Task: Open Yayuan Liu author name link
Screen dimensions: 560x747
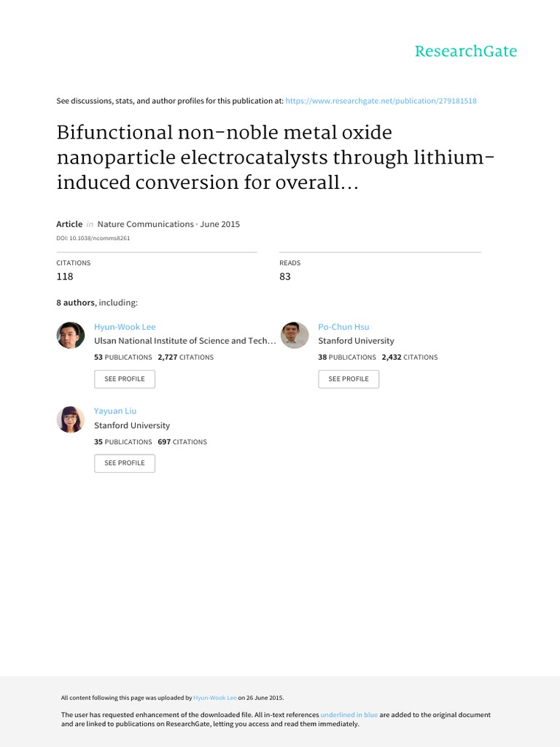Action: [x=115, y=411]
